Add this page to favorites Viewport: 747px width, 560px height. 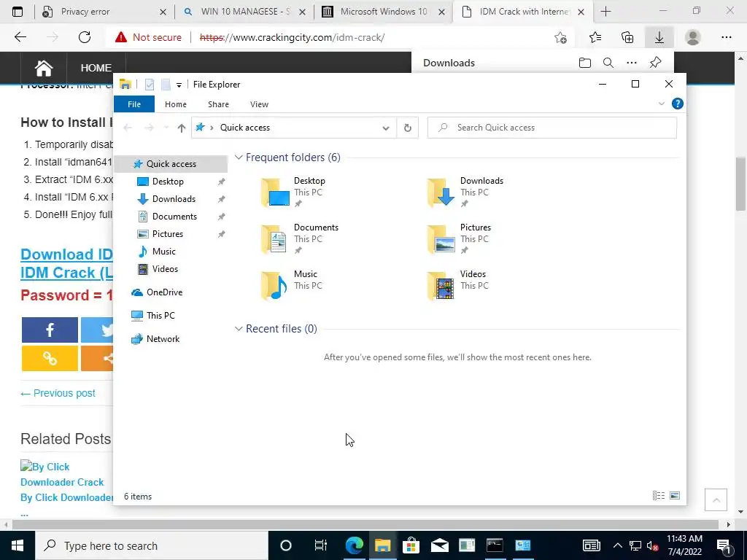pyautogui.click(x=561, y=38)
